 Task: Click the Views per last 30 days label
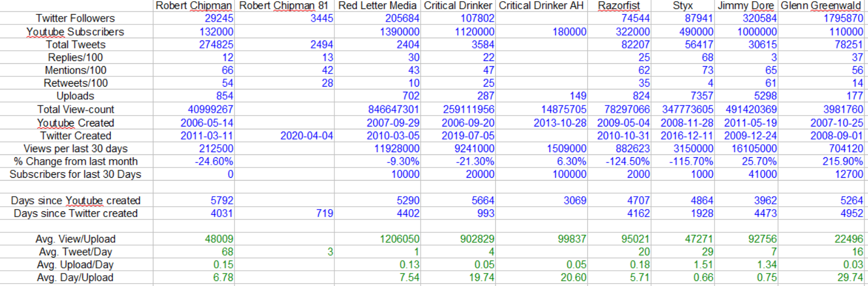[75, 149]
